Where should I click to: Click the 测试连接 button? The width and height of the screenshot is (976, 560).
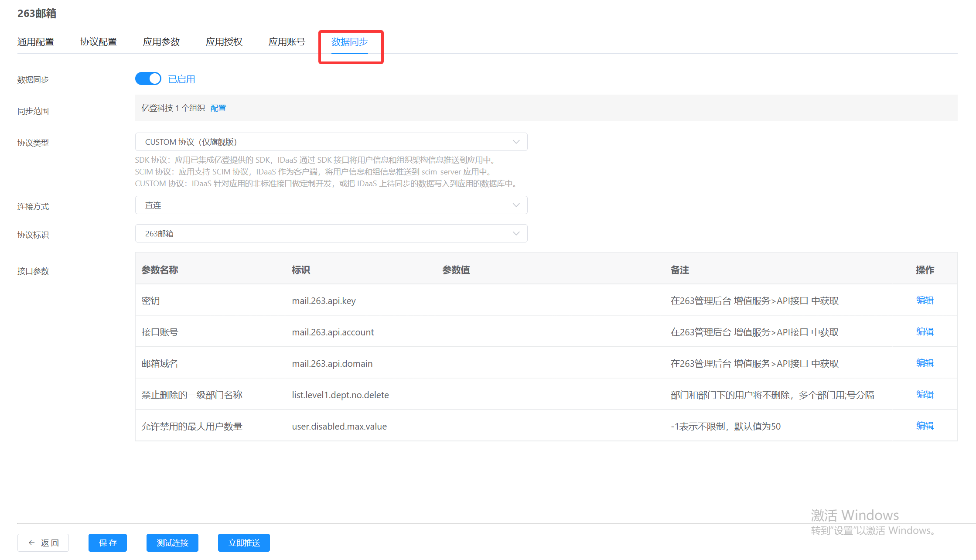pyautogui.click(x=172, y=543)
